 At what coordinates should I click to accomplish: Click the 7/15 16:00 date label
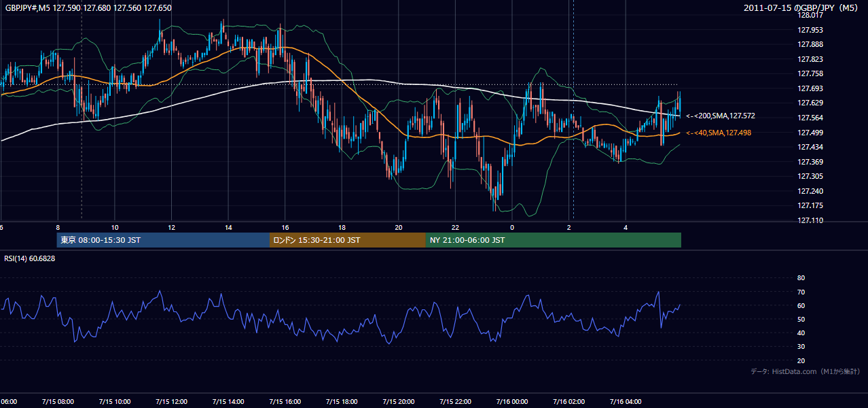click(x=285, y=402)
